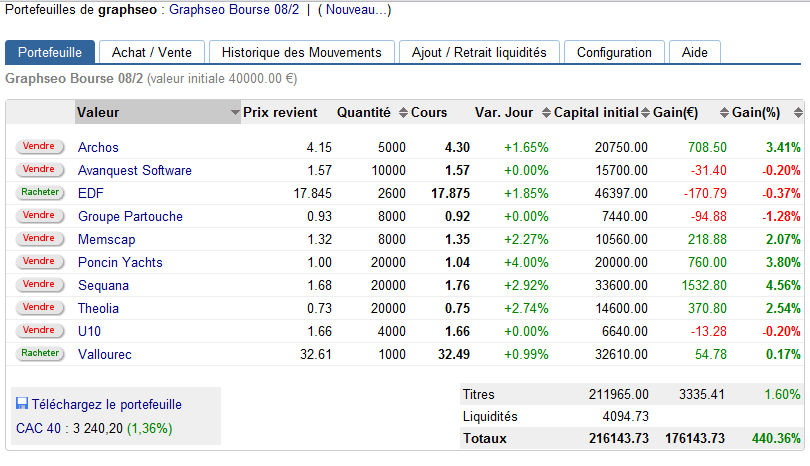This screenshot has height=466, width=810.
Task: Open the Avanquest Software link
Action: coord(134,170)
